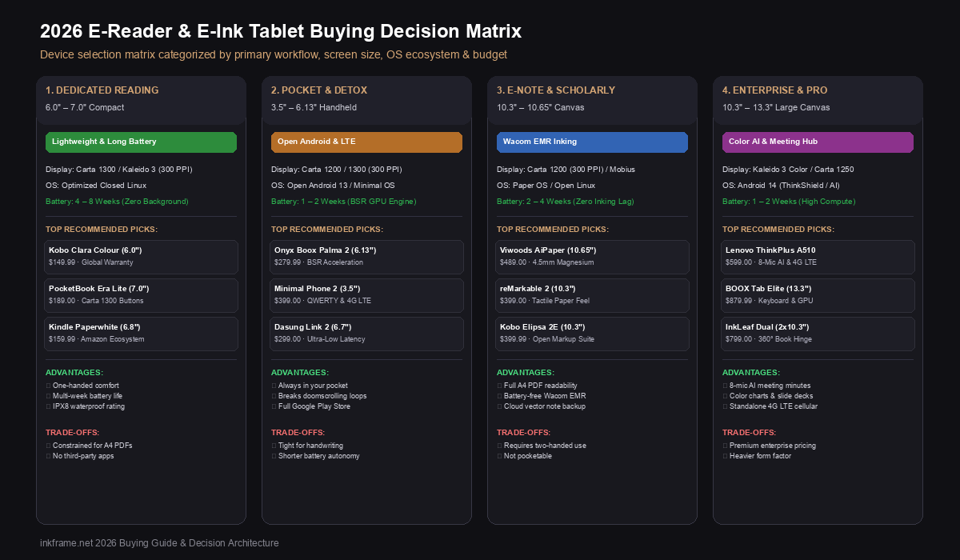960x560 pixels.
Task: Select the reMarkable 2 (10.3") card
Action: [592, 295]
